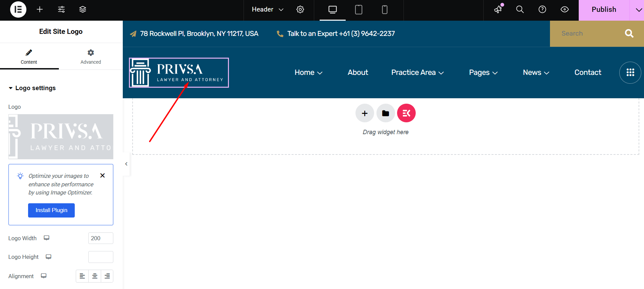Image resolution: width=644 pixels, height=289 pixels.
Task: Click the Contact menu item
Action: (x=588, y=73)
